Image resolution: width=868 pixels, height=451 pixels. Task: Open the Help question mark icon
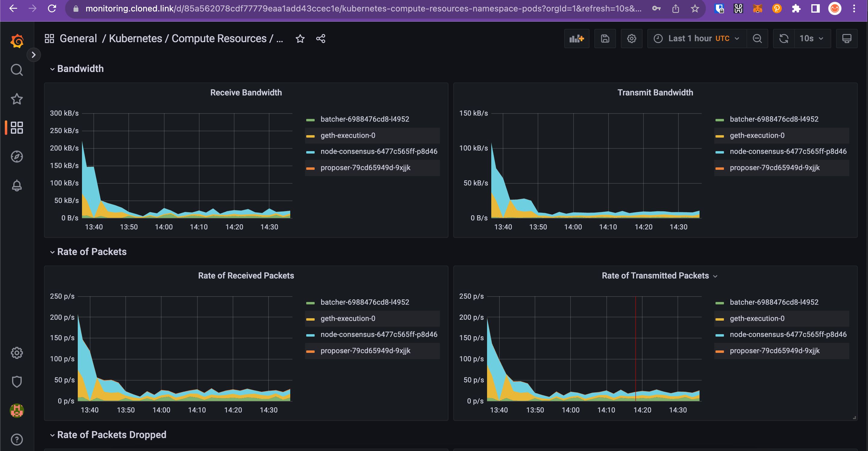pyautogui.click(x=17, y=440)
